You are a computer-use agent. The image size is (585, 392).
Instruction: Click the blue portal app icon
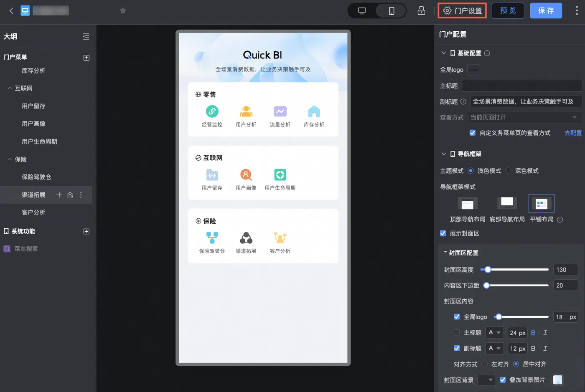[x=25, y=11]
